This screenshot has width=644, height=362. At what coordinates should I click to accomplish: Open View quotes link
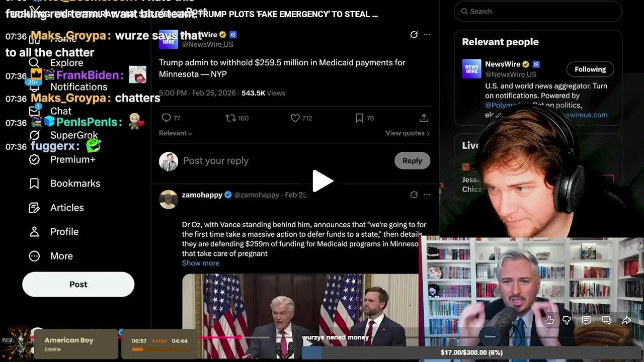(x=408, y=133)
